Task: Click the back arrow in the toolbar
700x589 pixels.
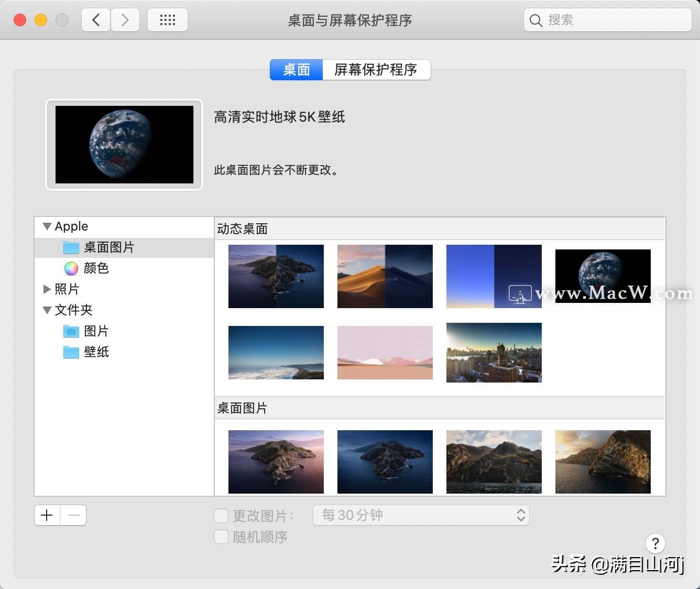Action: (x=95, y=19)
